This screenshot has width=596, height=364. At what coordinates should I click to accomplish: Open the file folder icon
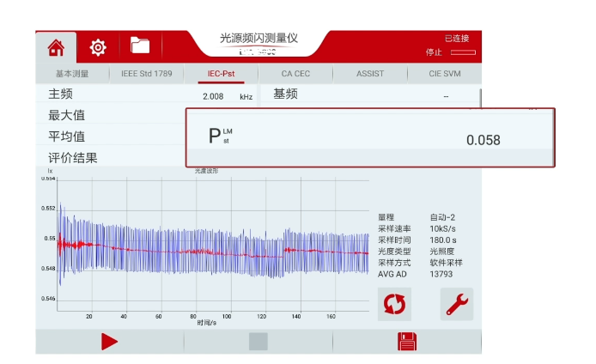point(139,45)
